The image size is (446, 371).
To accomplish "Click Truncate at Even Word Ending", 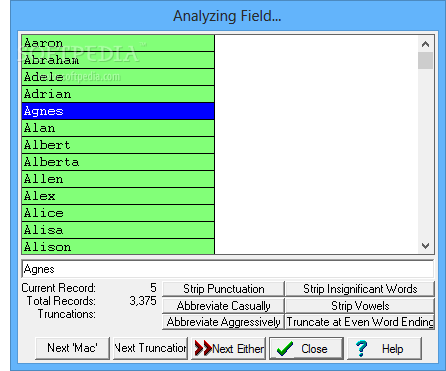I will click(360, 322).
